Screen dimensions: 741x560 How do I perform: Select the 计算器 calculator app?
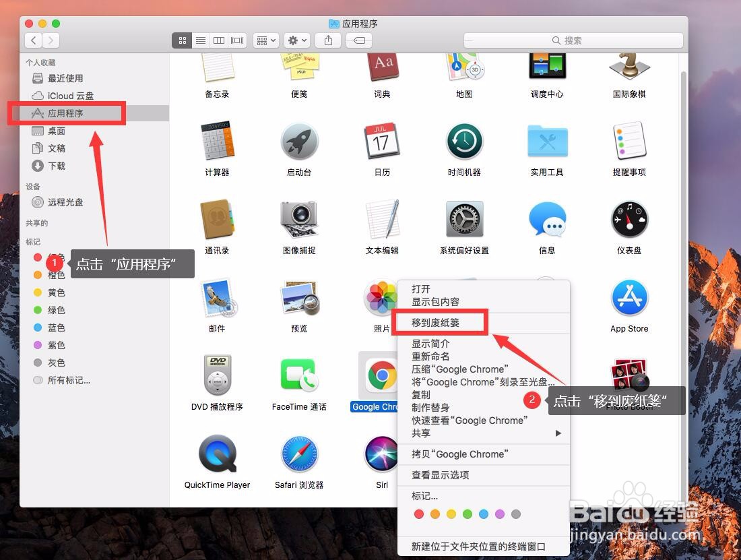click(x=216, y=141)
